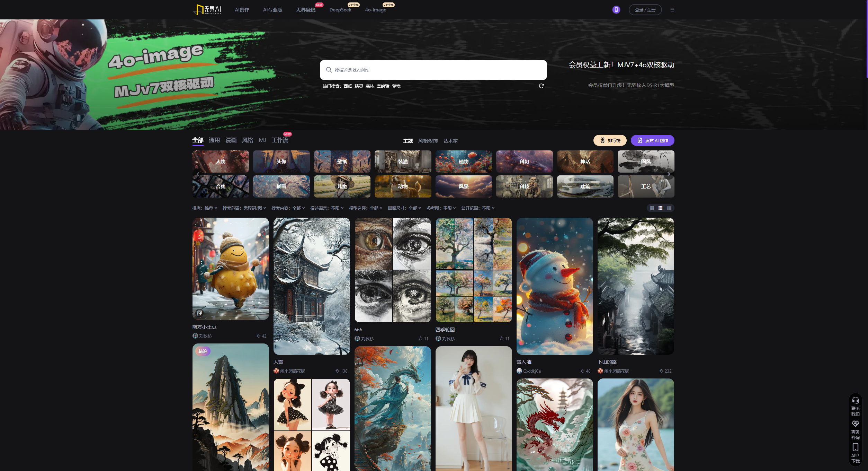868x471 pixels.
Task: Click hot search keyword 森林
Action: [370, 86]
